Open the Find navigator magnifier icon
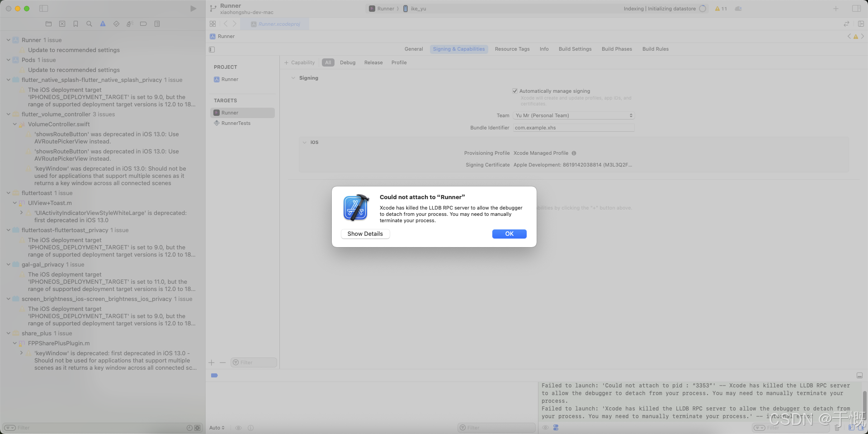The width and height of the screenshot is (868, 434). point(89,24)
